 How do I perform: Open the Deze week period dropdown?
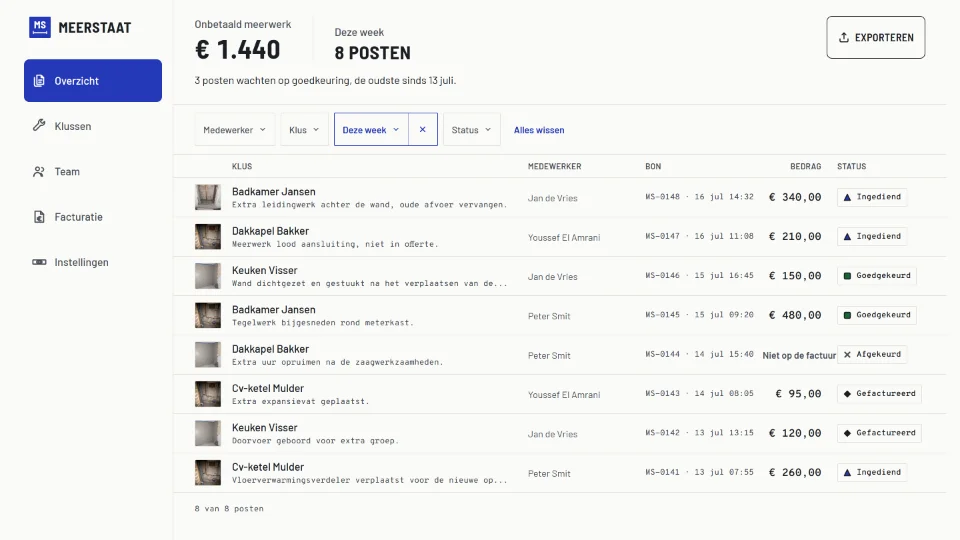[371, 129]
